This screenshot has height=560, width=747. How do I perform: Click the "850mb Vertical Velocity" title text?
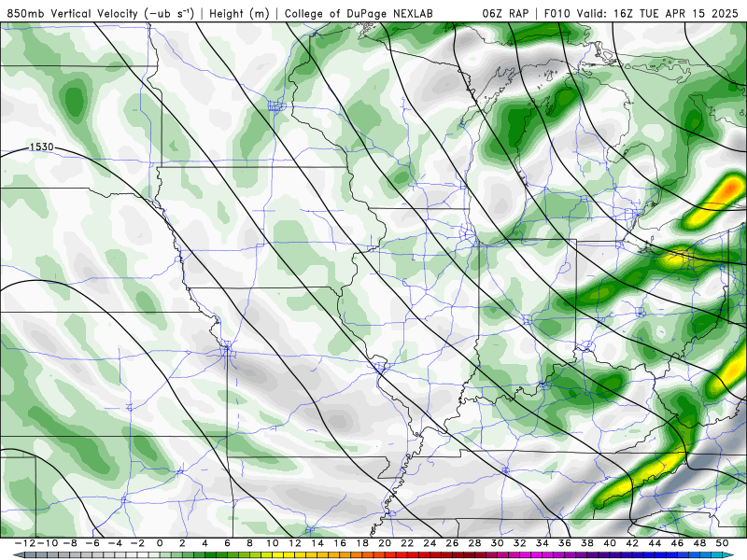(x=72, y=14)
